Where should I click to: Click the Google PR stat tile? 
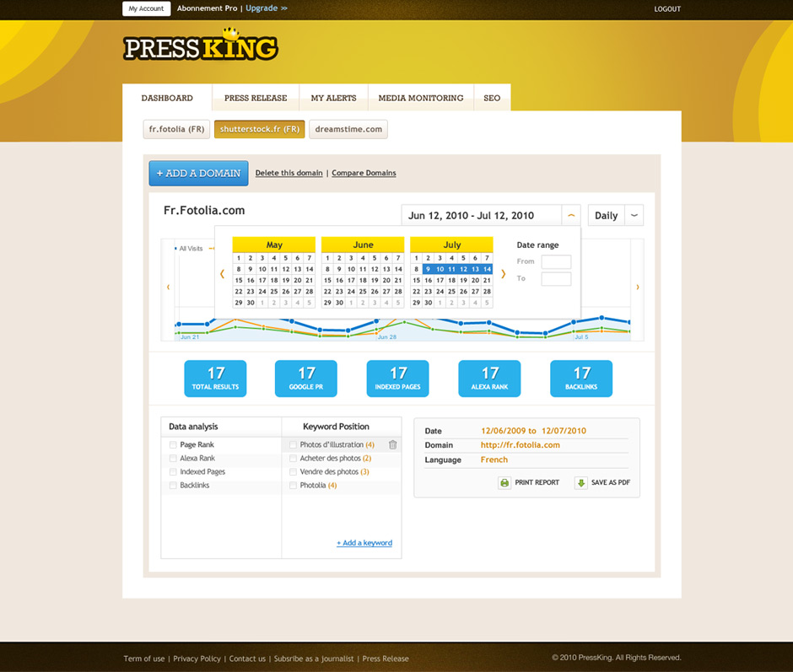click(306, 379)
